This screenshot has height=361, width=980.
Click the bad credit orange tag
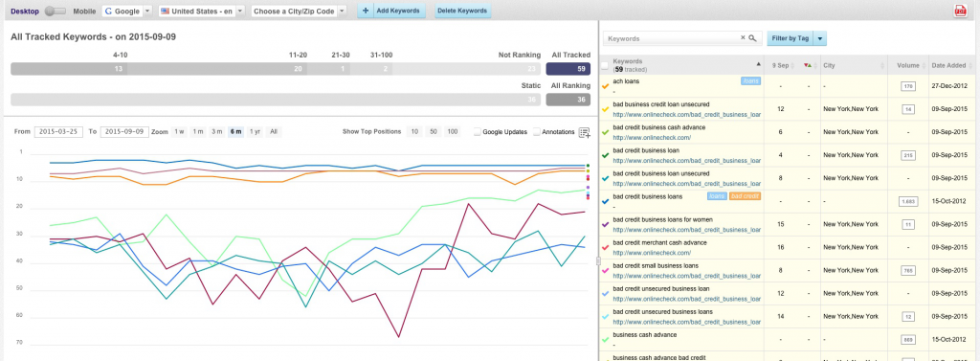pyautogui.click(x=745, y=196)
